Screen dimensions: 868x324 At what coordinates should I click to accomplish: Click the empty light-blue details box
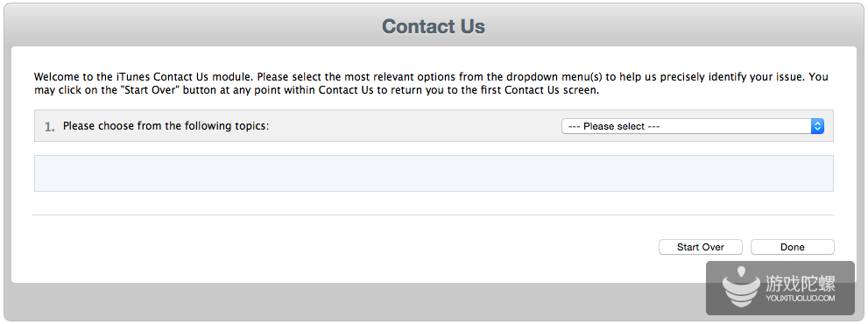(x=434, y=173)
